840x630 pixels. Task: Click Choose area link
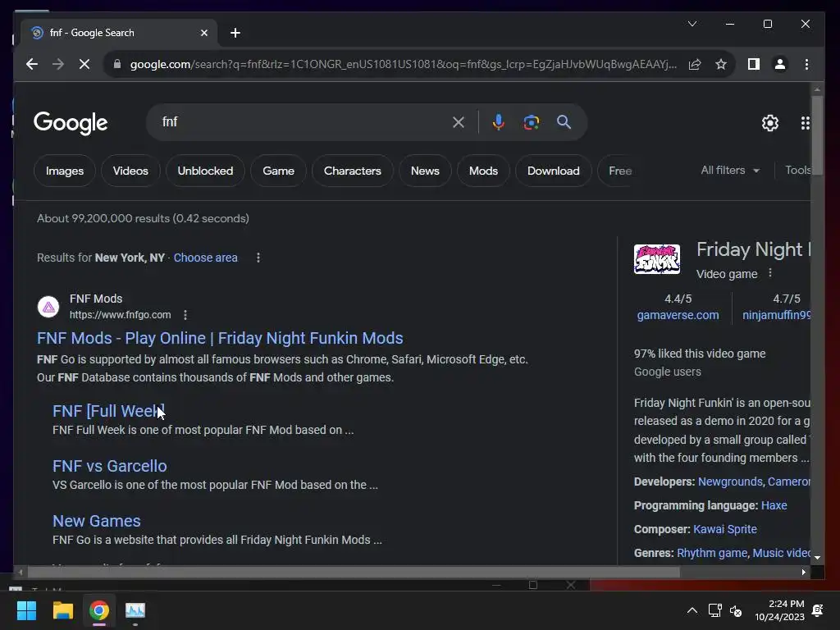pyautogui.click(x=205, y=258)
